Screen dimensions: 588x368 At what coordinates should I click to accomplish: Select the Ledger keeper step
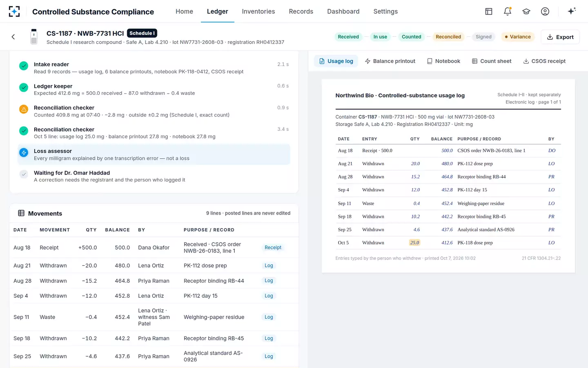tap(154, 89)
